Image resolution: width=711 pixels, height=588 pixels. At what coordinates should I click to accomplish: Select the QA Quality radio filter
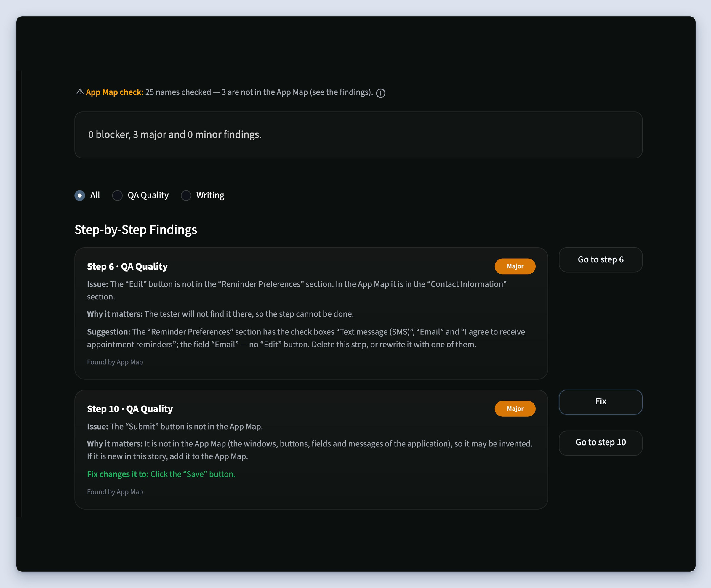(x=118, y=195)
